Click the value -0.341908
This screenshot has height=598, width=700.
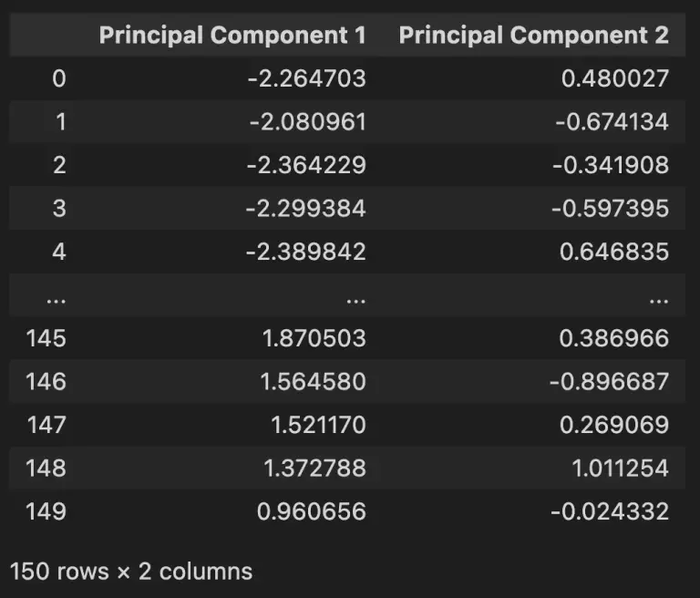pos(611,165)
